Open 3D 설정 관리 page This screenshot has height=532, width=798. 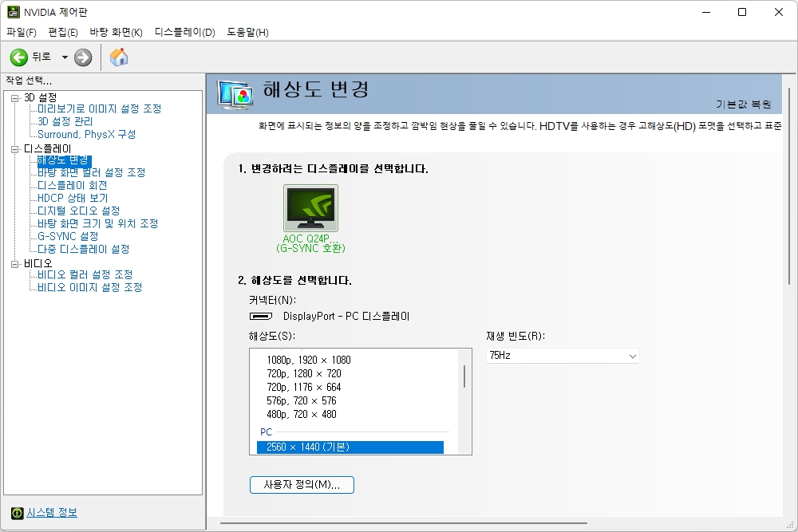tap(65, 121)
